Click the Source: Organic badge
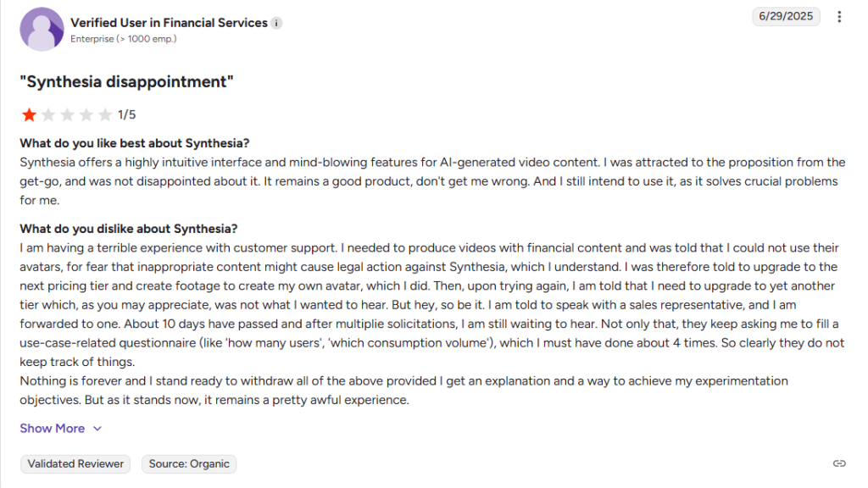Viewport: 868px width, 488px height. [189, 463]
